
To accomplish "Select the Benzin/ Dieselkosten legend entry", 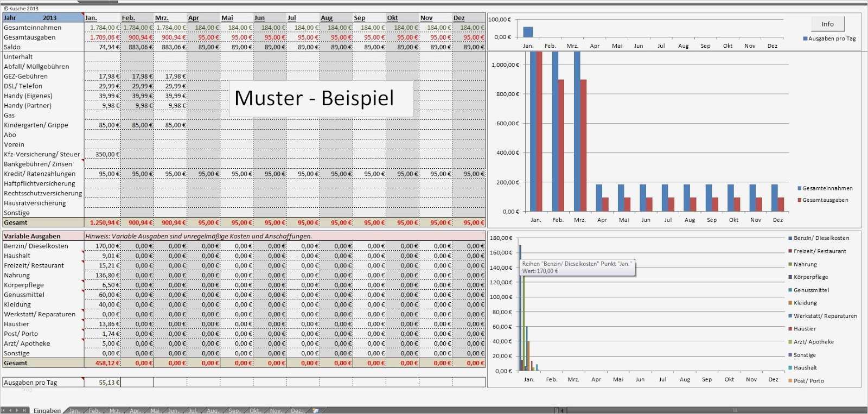I will (x=818, y=238).
